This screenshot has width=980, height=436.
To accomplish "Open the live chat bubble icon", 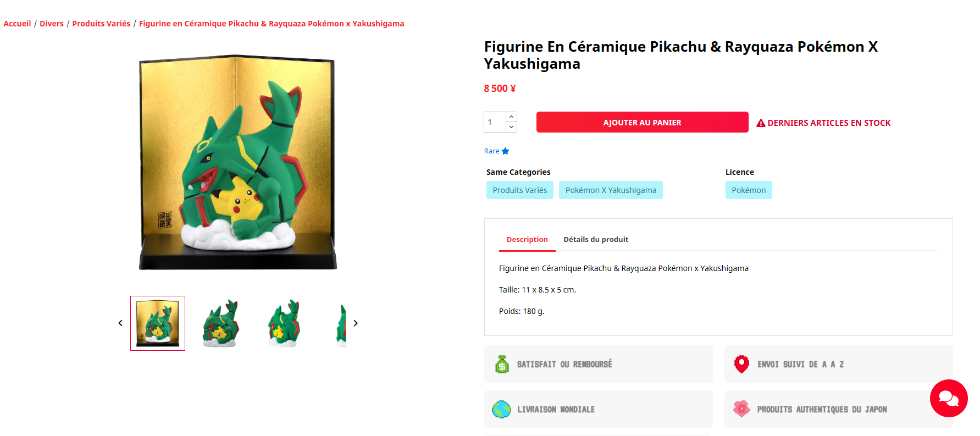I will [x=949, y=398].
